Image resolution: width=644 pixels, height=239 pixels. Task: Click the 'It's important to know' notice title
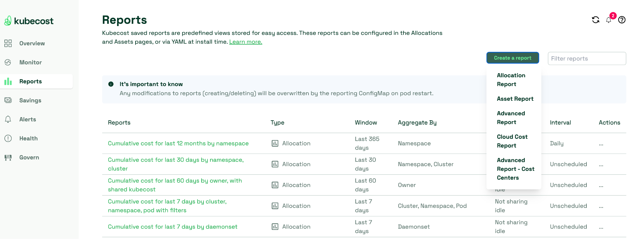tap(151, 84)
